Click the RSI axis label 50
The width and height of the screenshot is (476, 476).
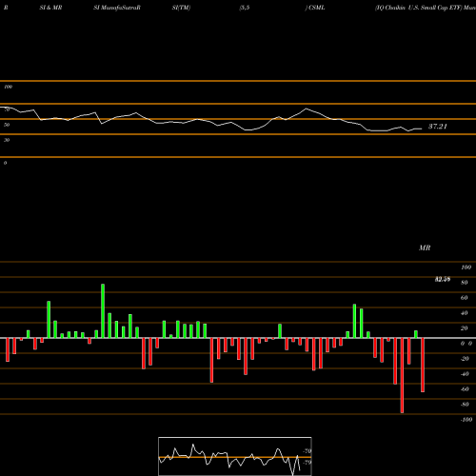(x=7, y=125)
